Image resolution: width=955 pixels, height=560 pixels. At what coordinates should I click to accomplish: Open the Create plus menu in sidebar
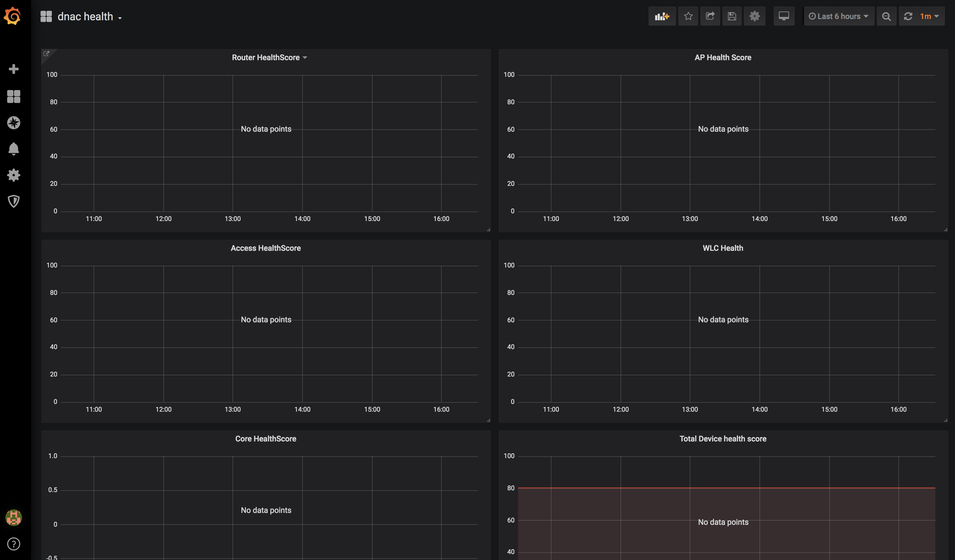14,69
